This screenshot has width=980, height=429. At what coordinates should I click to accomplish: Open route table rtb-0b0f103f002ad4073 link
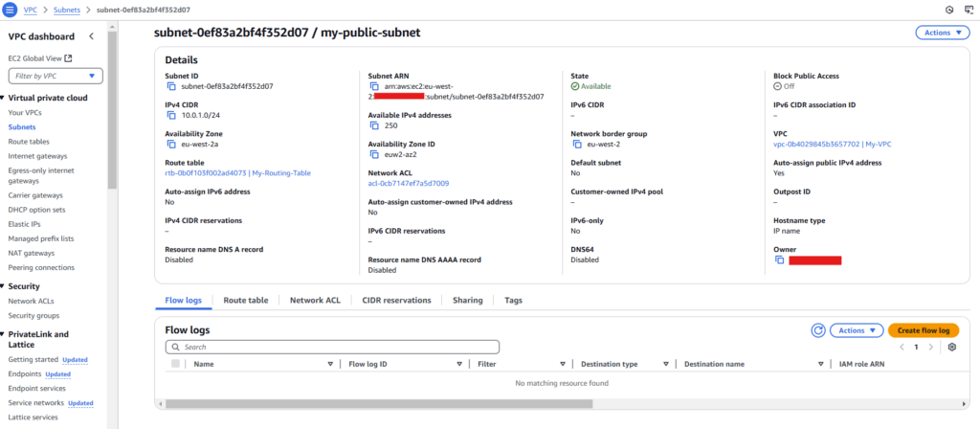(237, 173)
